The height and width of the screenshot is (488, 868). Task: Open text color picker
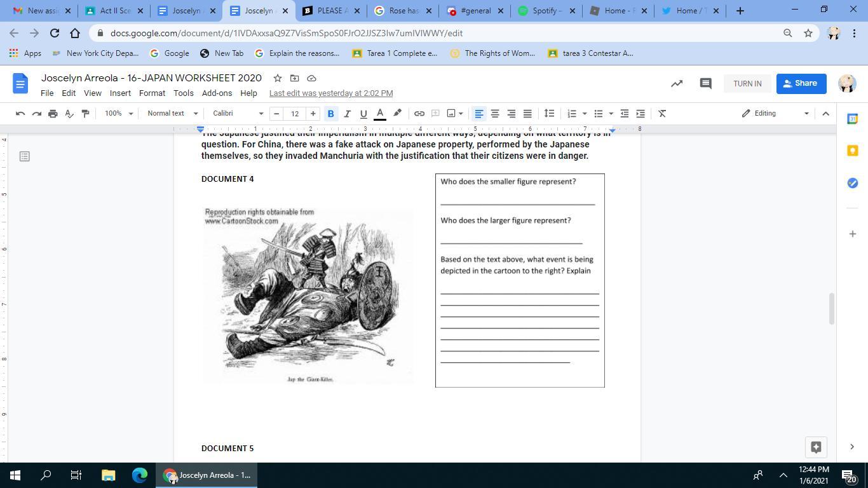tap(380, 113)
